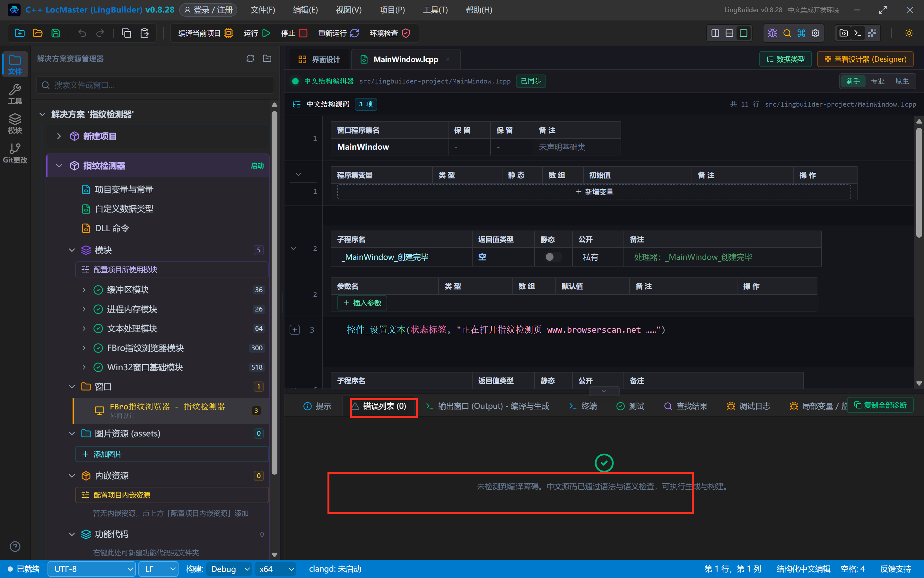This screenshot has width=924, height=578.
Task: Click refresh icon in solution explorer header
Action: (250, 58)
